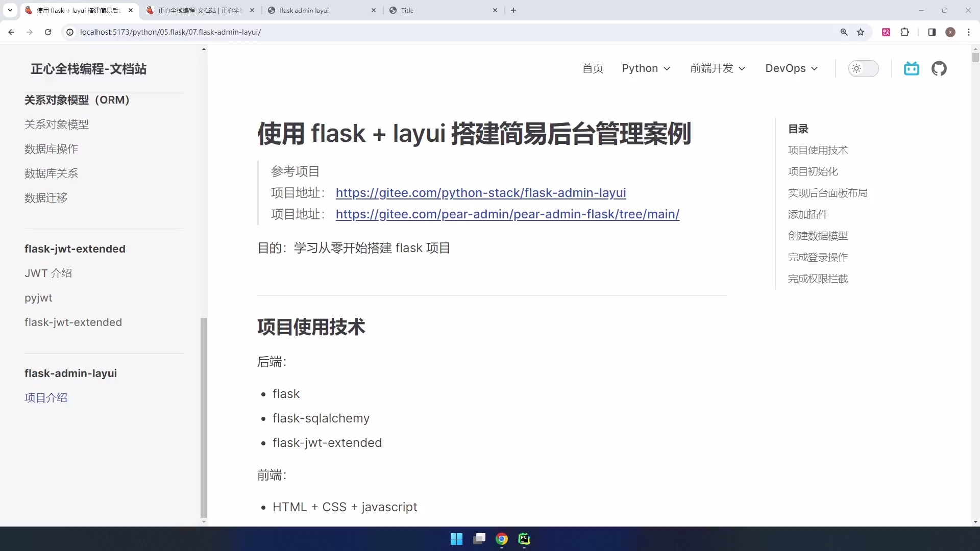The height and width of the screenshot is (551, 980).
Task: Open the Chrome three-dot menu
Action: [969, 32]
